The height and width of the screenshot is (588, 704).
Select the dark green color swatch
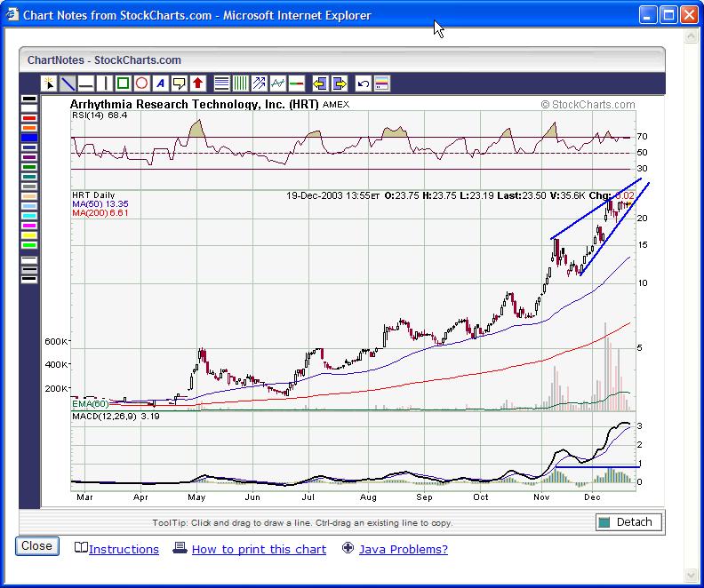(29, 167)
